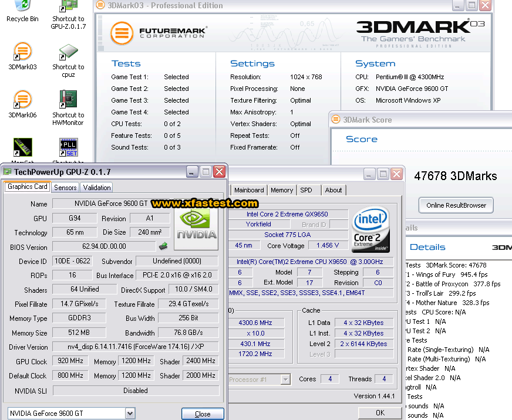Click the Tests heading in 3DMark03
Viewport: 512px width, 420px height.
[126, 63]
